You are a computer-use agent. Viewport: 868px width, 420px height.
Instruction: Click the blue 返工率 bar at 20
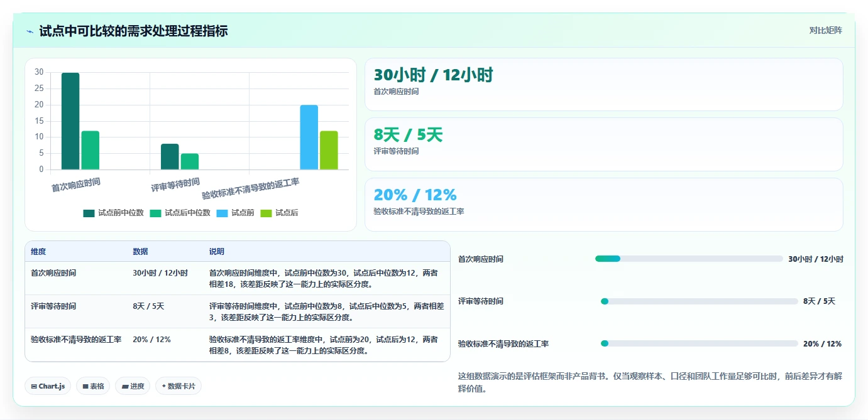[x=309, y=137]
